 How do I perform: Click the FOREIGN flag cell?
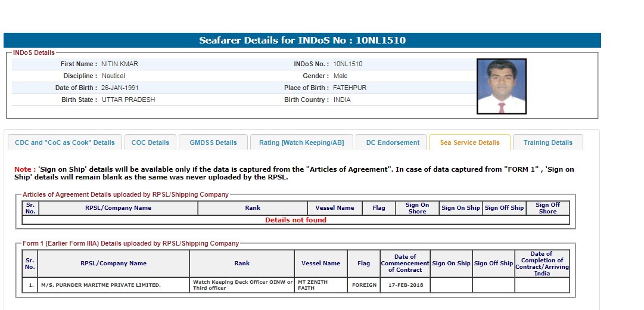[x=364, y=285]
